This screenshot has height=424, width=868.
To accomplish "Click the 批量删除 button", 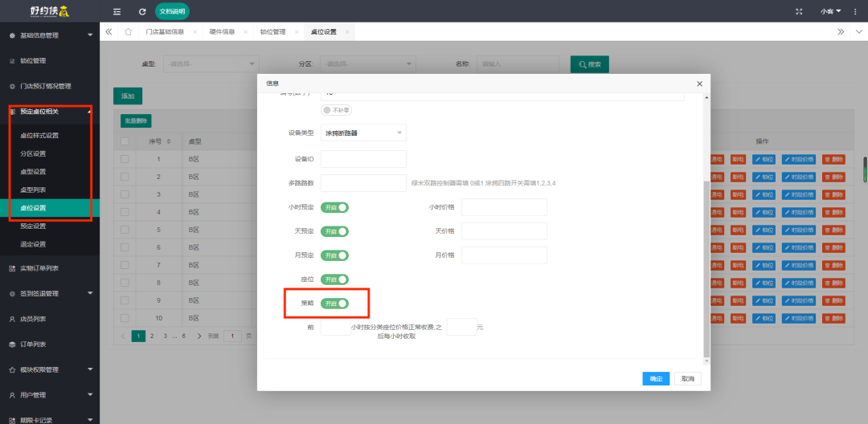I will [x=136, y=120].
